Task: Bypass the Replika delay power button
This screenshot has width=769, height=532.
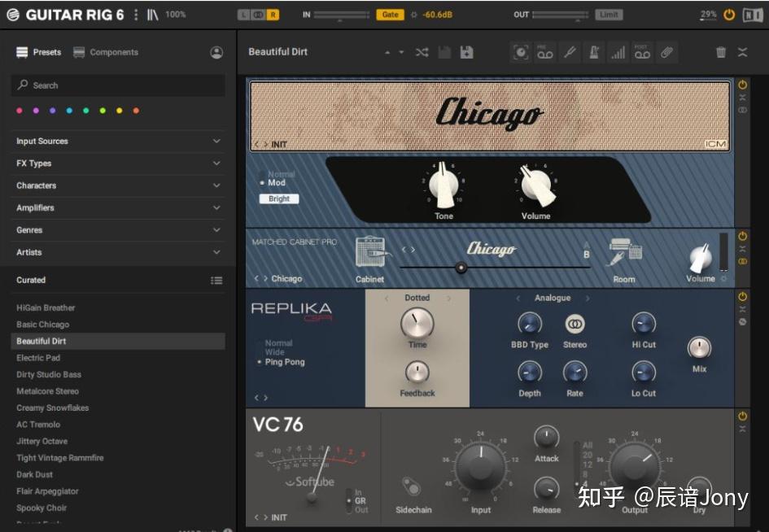Action: pos(742,297)
